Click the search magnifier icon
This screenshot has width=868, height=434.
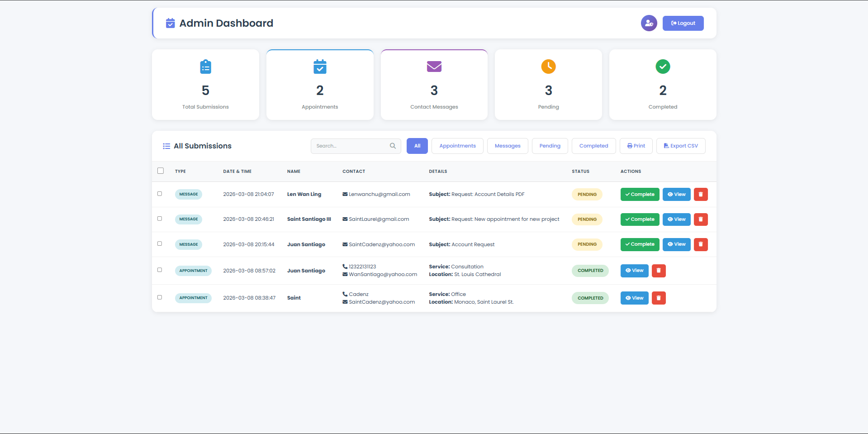pyautogui.click(x=393, y=146)
